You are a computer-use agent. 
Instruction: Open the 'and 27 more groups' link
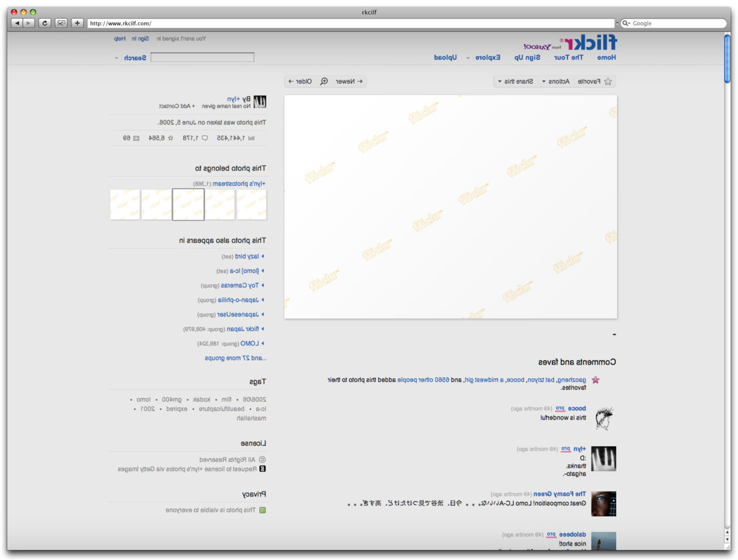coord(235,358)
